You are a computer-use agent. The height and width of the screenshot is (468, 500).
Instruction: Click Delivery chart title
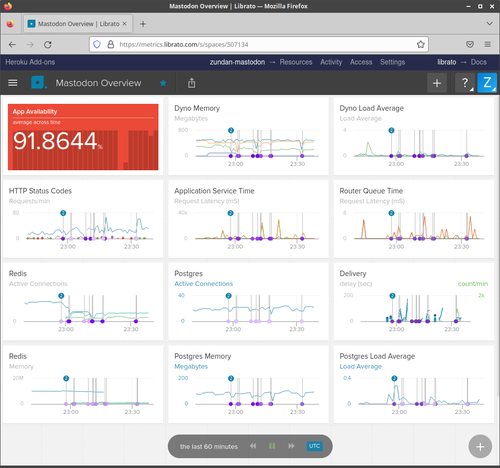(353, 274)
